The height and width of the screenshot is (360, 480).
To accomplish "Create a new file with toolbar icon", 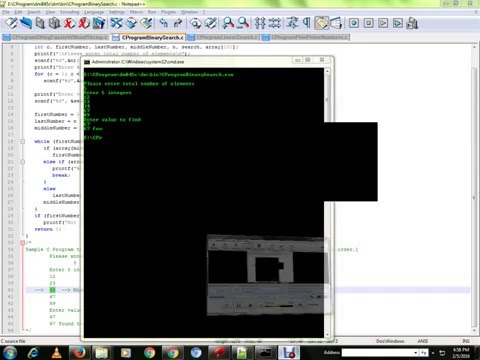I will point(11,23).
